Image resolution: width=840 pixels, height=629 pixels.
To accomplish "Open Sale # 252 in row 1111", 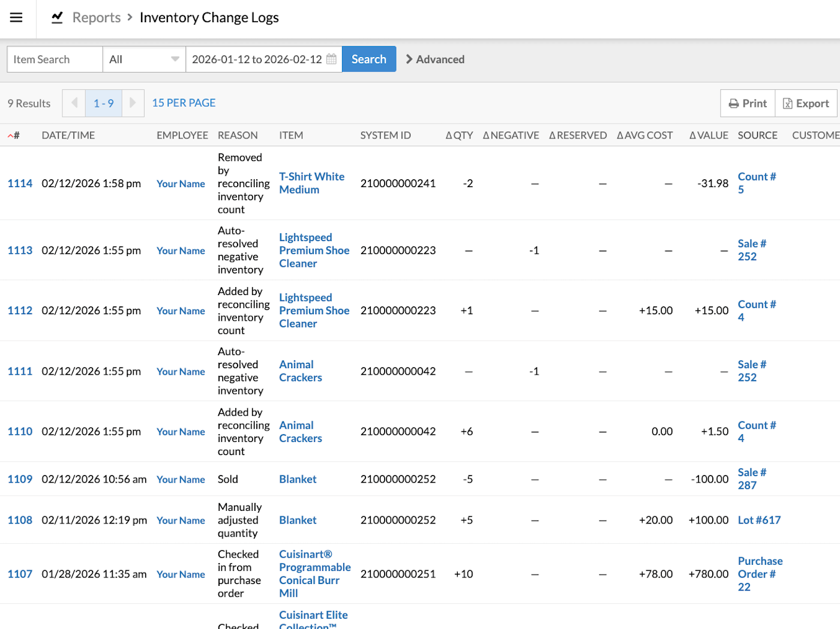I will coord(752,371).
